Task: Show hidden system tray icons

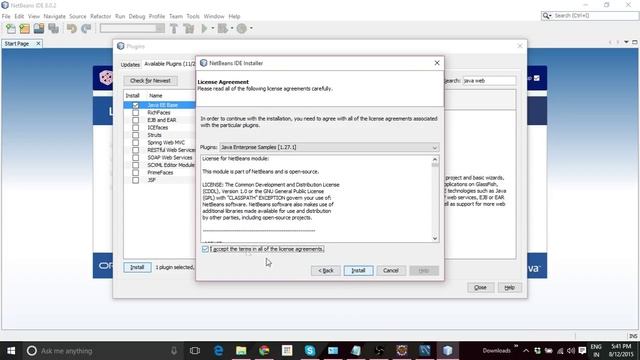Action: tap(526, 351)
